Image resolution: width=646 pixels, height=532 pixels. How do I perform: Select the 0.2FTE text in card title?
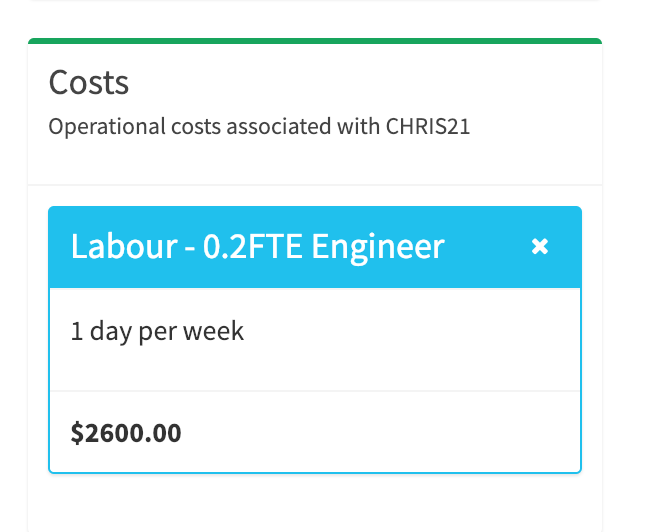coord(252,246)
